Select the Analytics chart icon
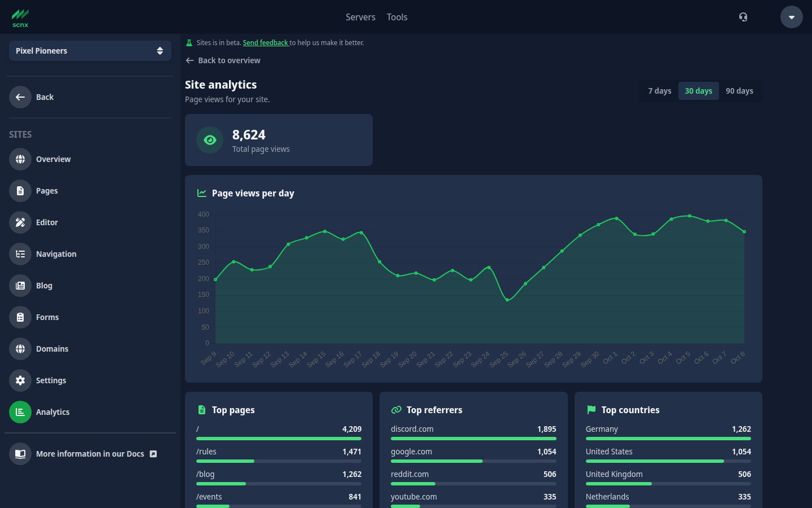The height and width of the screenshot is (508, 812). point(20,412)
